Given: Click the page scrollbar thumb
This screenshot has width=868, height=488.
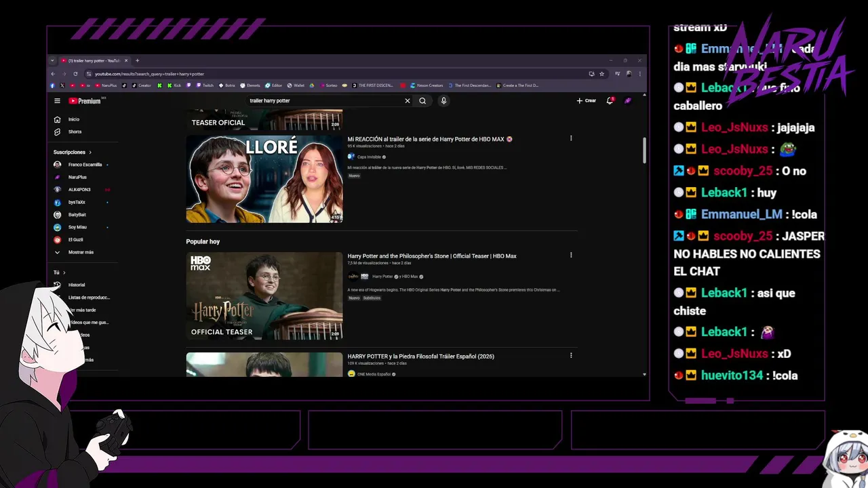Looking at the screenshot, I should click(x=644, y=150).
